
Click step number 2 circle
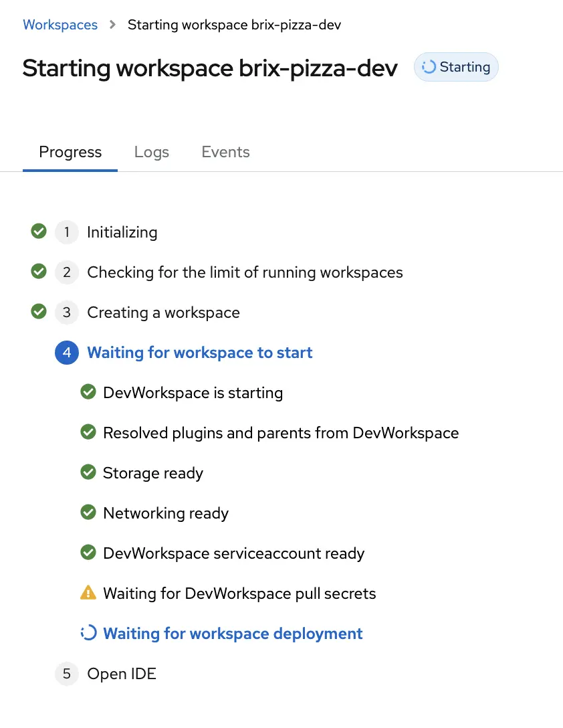point(67,272)
